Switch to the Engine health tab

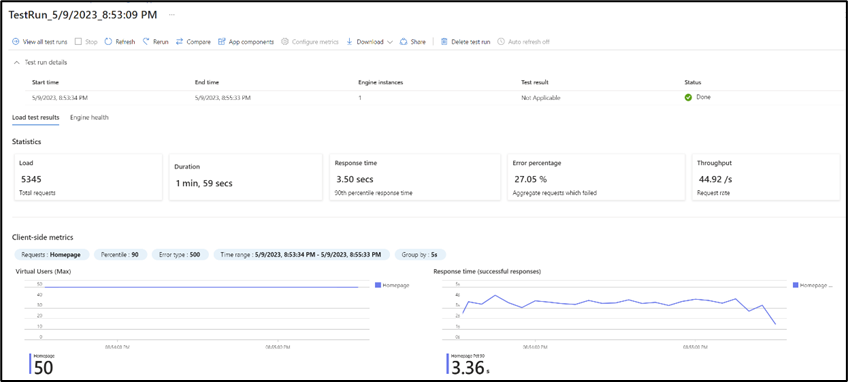click(x=89, y=117)
